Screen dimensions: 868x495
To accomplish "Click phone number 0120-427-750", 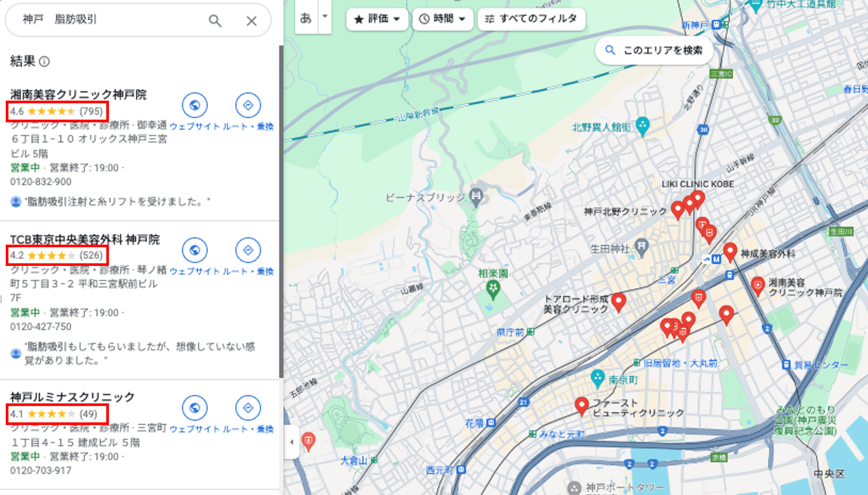I will (41, 326).
